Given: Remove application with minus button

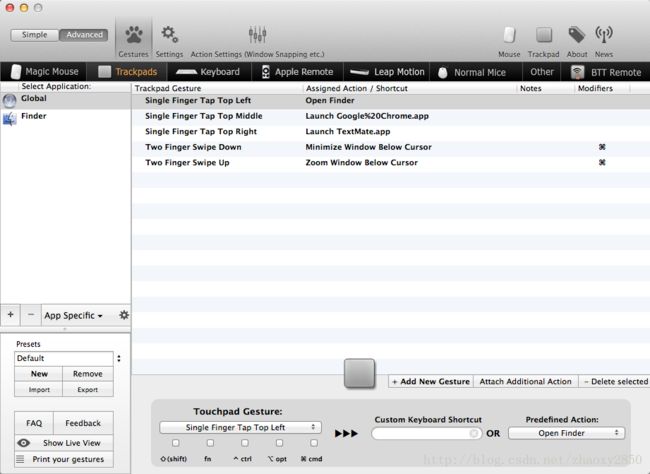Looking at the screenshot, I should click(31, 315).
